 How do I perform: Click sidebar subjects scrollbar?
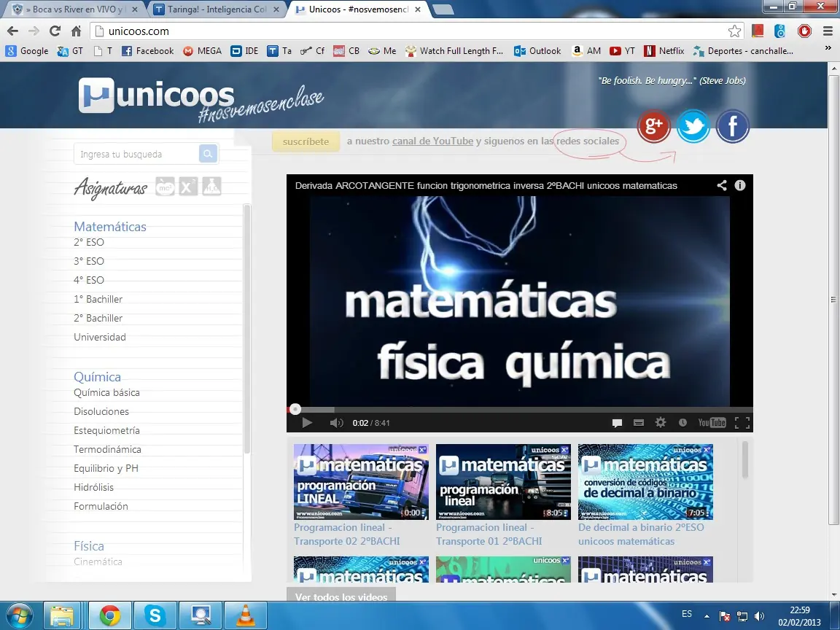pos(247,328)
